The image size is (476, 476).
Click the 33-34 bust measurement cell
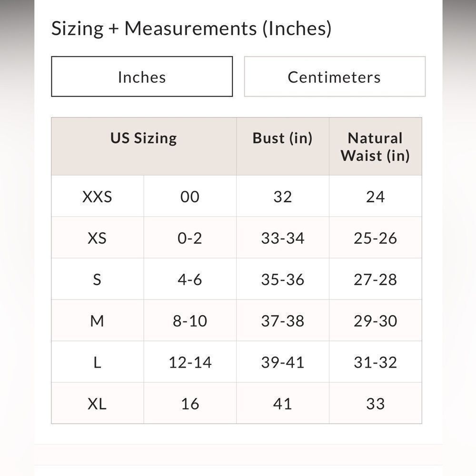[x=283, y=238]
